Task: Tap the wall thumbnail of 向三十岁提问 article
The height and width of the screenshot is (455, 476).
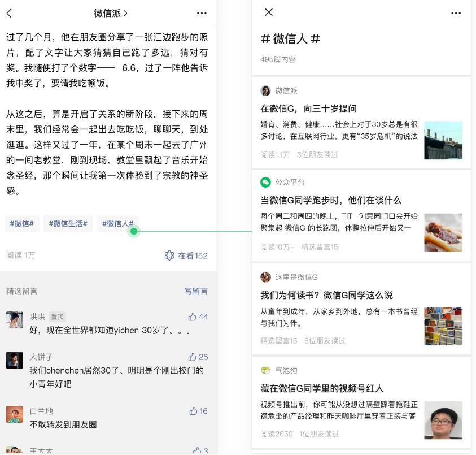Action: 443,140
